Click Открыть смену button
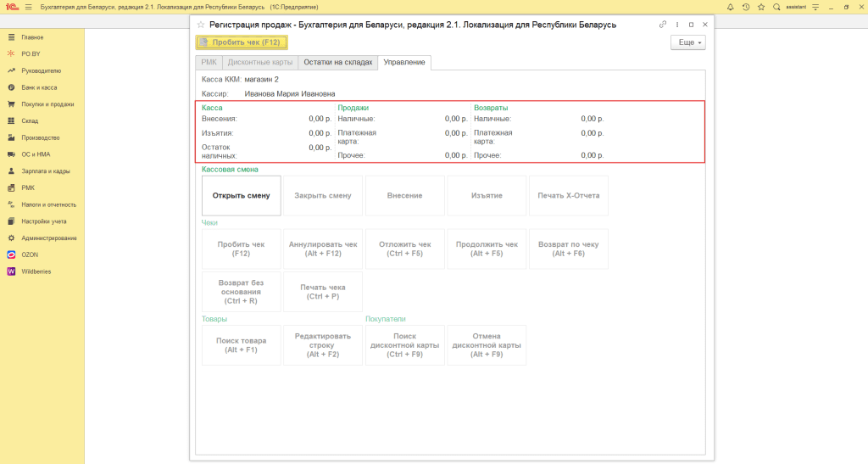 pyautogui.click(x=242, y=195)
